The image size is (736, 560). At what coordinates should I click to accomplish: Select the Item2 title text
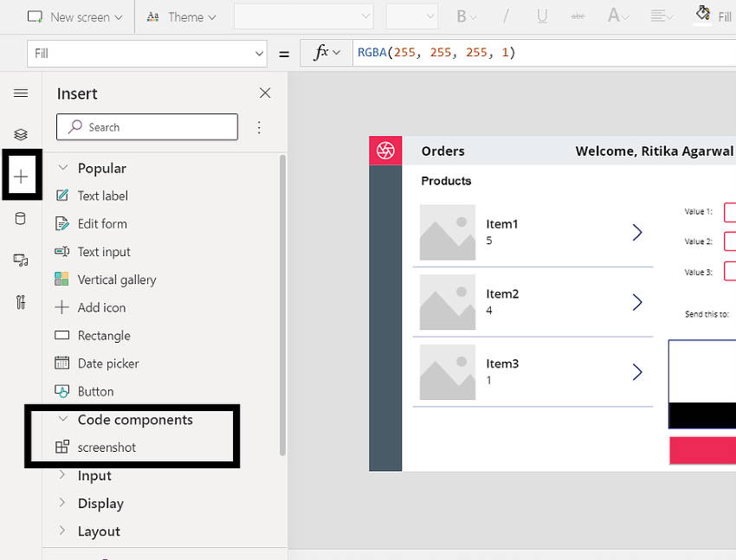click(x=502, y=294)
